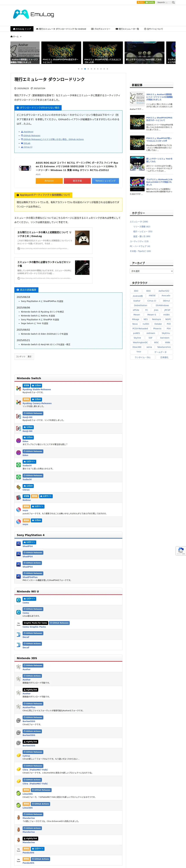The width and height of the screenshot is (186, 868).
Task: Click the home icon in ホーム breadcrumb
Action: coord(11,36)
